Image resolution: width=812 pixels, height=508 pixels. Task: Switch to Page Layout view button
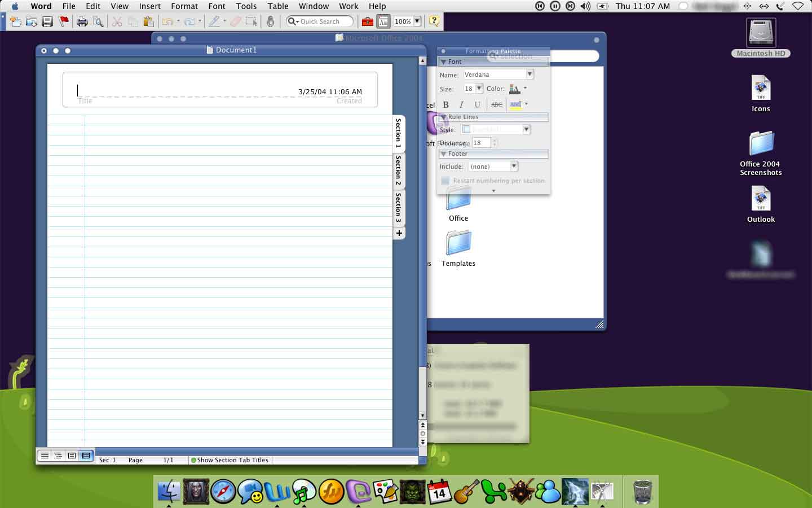(x=72, y=456)
